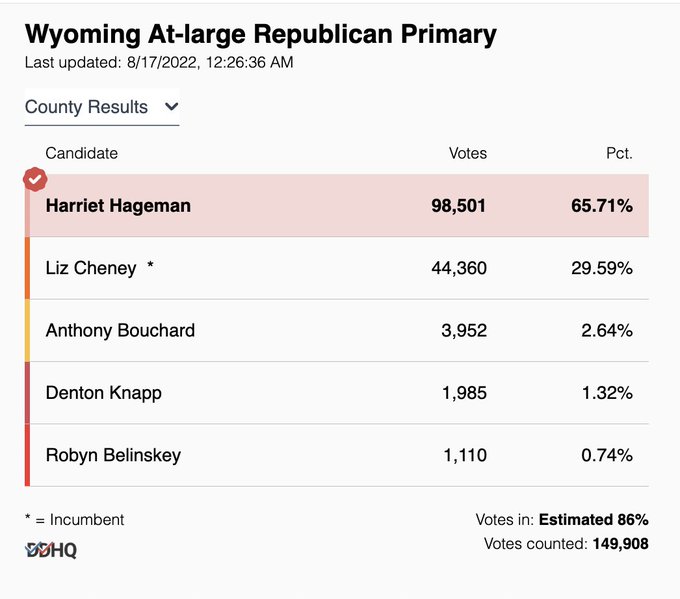Click the Estimated 86% votes in text

pos(593,520)
